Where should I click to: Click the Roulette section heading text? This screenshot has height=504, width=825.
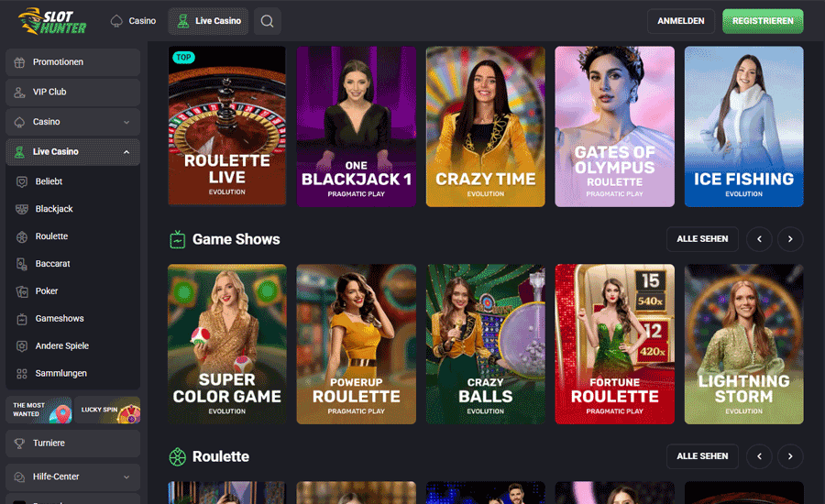pos(221,456)
